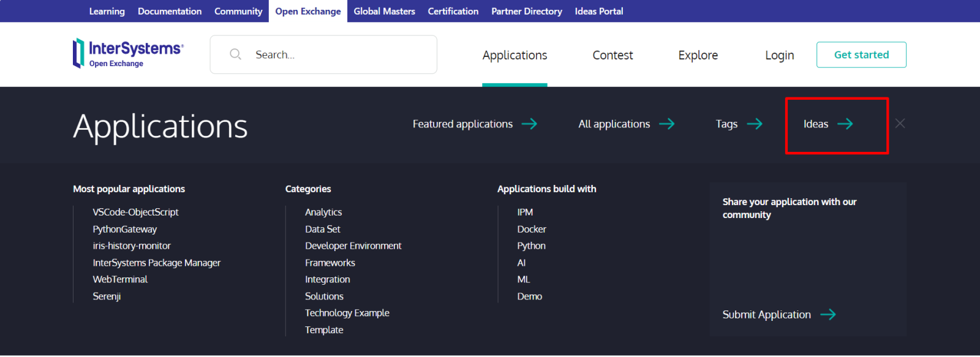Show applications built with AI
Viewport: 980px width, 357px height.
click(521, 263)
